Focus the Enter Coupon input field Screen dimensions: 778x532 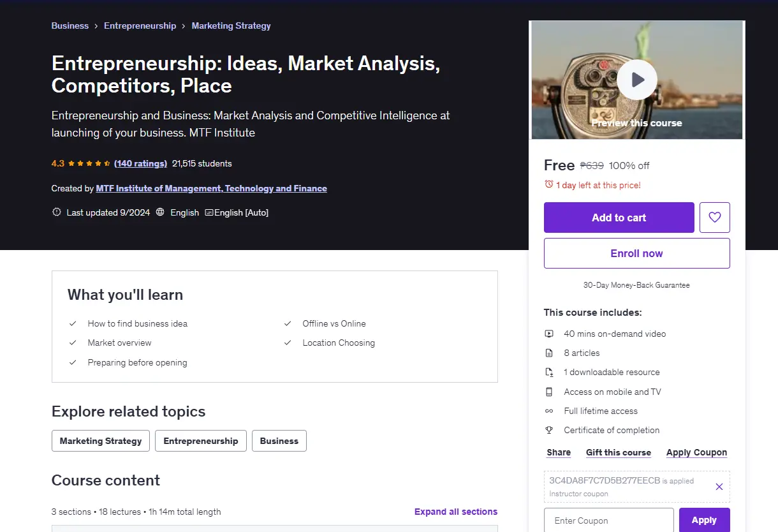tap(609, 521)
